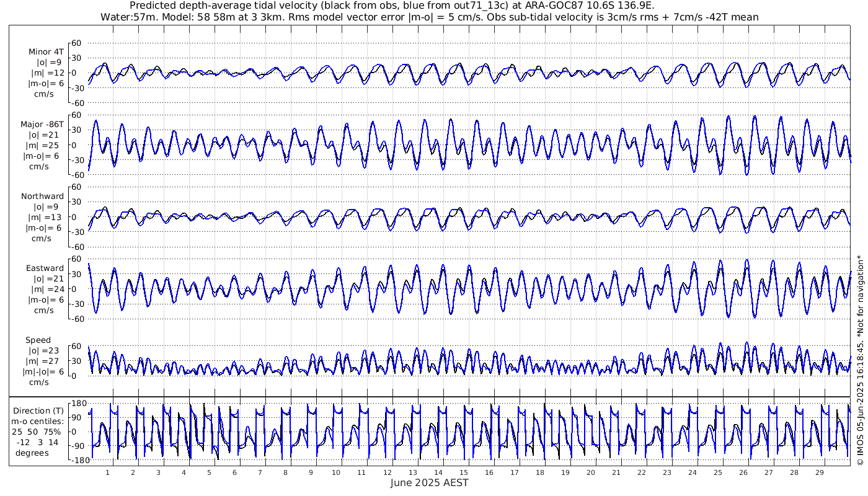This screenshot has height=496, width=868.
Task: Select the 'Minor 4T' panel label
Action: click(x=46, y=51)
